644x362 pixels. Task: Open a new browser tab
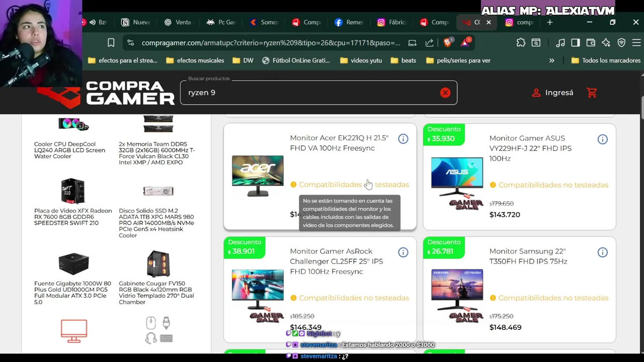tap(549, 22)
